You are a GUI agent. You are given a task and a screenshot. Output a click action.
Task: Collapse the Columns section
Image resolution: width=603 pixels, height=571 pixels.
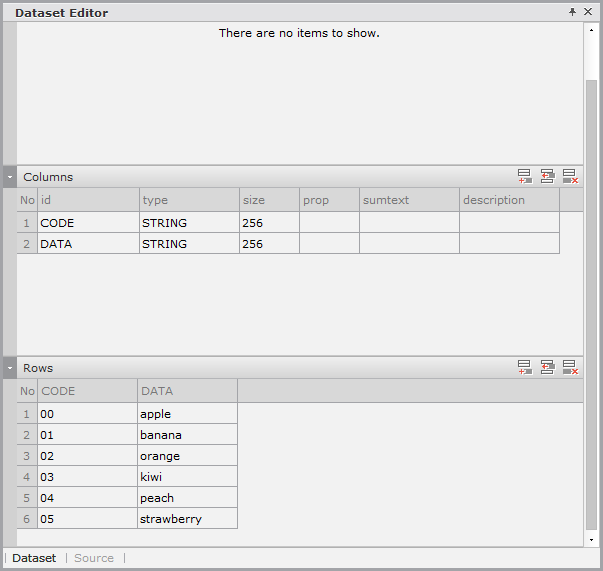10,177
